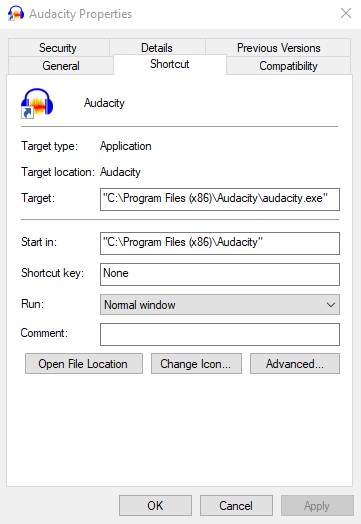The width and height of the screenshot is (361, 524).
Task: Confirm with the OK button
Action: (155, 505)
